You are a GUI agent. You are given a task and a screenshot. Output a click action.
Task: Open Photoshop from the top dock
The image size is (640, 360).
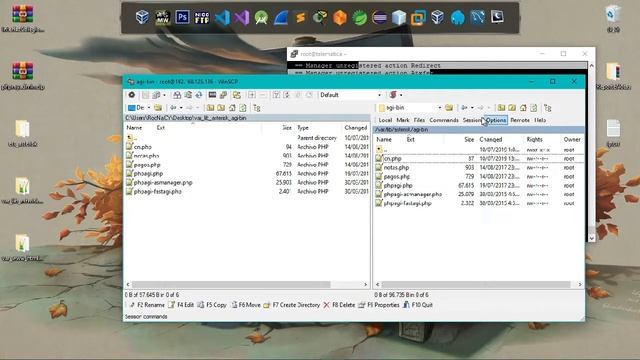182,18
